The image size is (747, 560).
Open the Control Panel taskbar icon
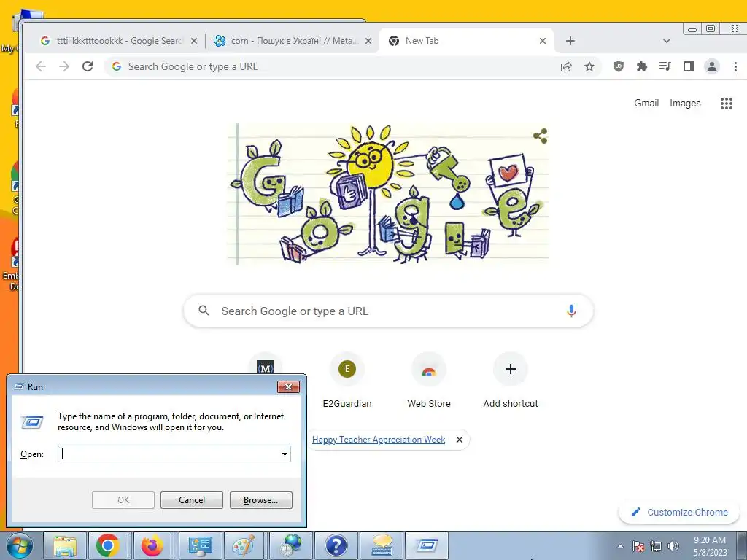coord(200,545)
